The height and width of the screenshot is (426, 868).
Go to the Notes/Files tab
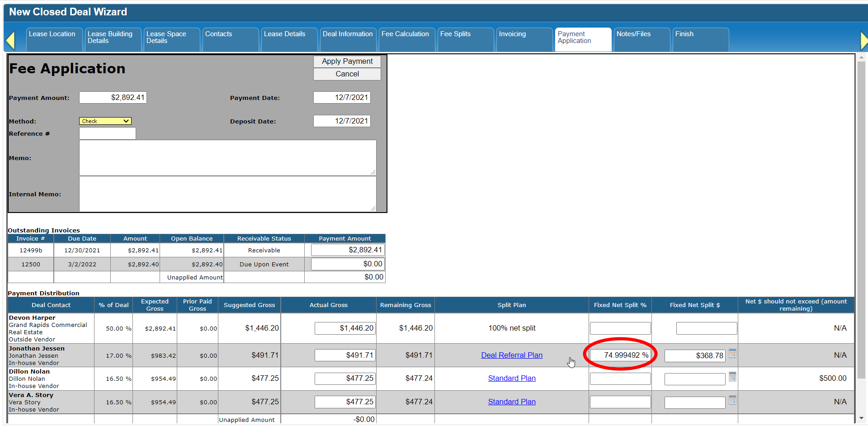[641, 39]
